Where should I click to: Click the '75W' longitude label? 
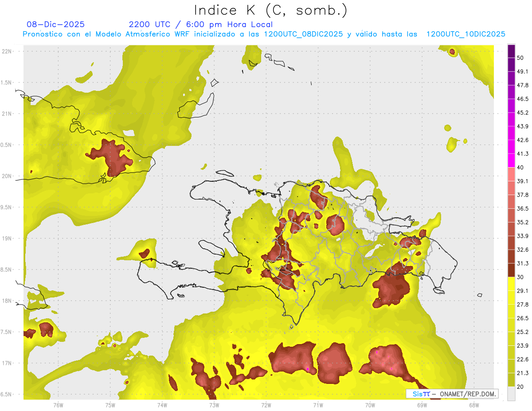pos(110,405)
